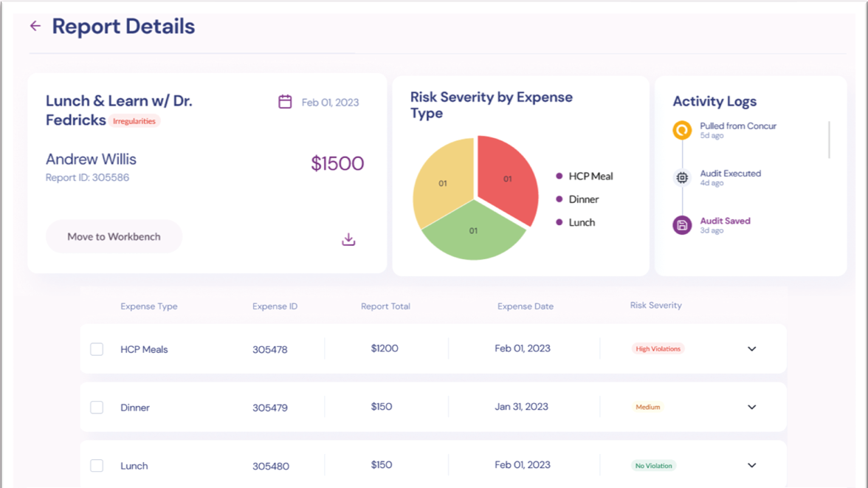Tick the Dinner expense checkbox
This screenshot has height=488, width=868.
pos(97,408)
